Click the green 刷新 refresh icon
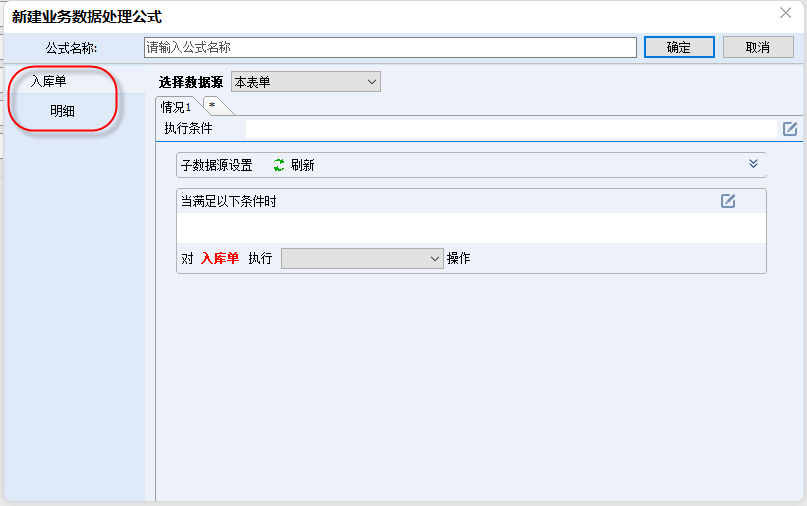 (278, 165)
